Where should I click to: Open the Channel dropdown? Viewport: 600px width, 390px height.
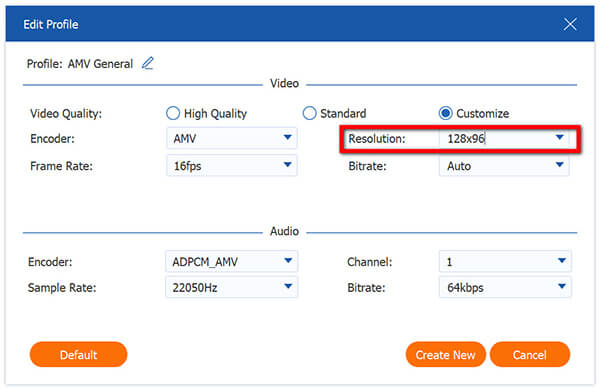[x=505, y=262]
